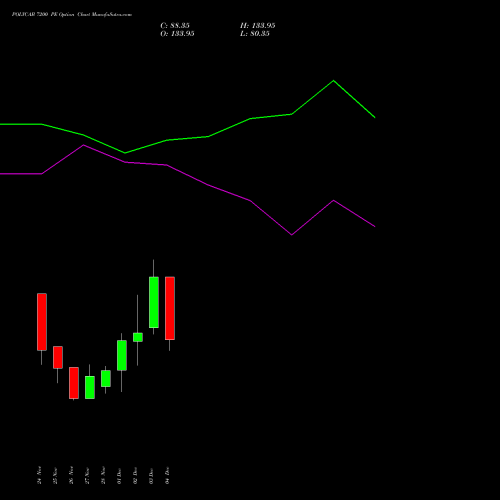Image resolution: width=500 pixels, height=500 pixels.
Task: Select the green candlestick for 27 Nov
Action: [x=90, y=387]
